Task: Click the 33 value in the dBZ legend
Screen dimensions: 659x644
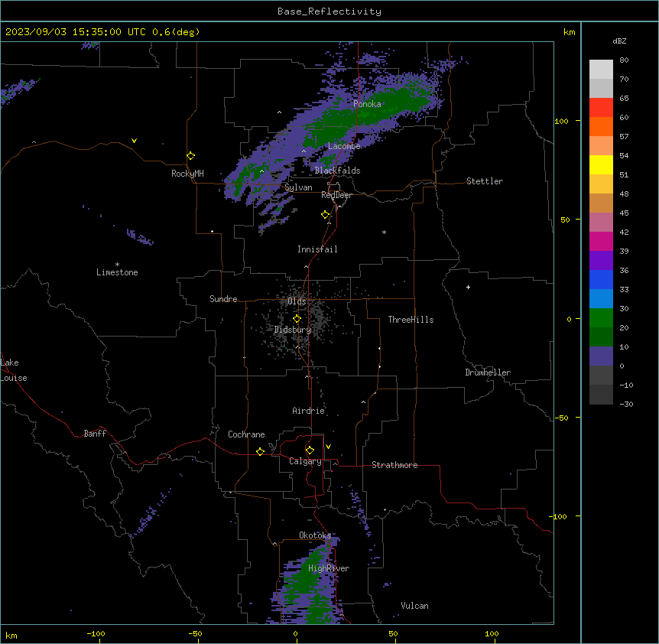Action: pos(624,290)
